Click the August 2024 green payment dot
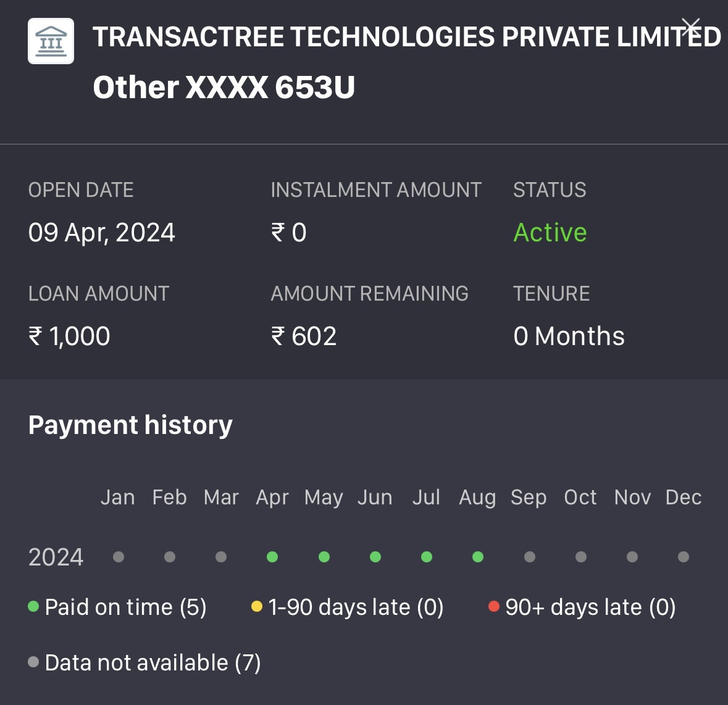This screenshot has height=705, width=728. click(477, 557)
